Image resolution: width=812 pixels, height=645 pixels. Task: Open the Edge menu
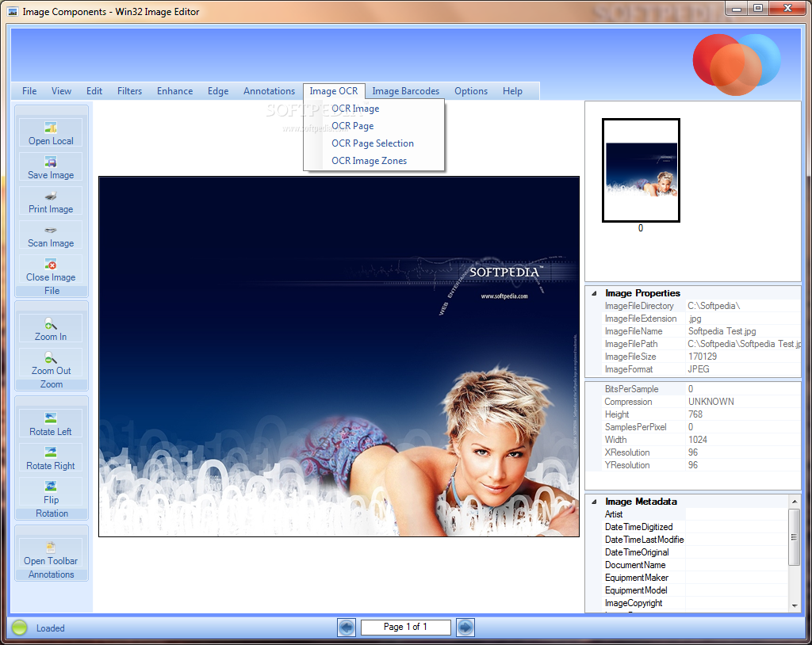[x=218, y=91]
